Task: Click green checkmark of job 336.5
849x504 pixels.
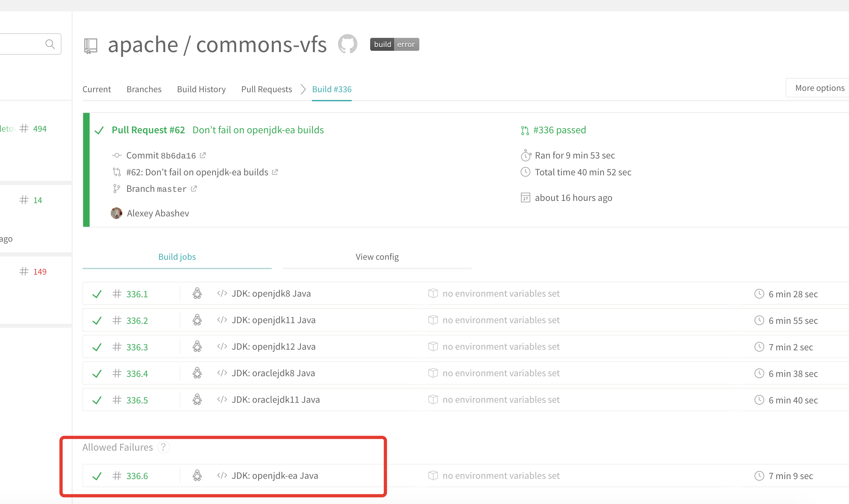Action: 97,400
